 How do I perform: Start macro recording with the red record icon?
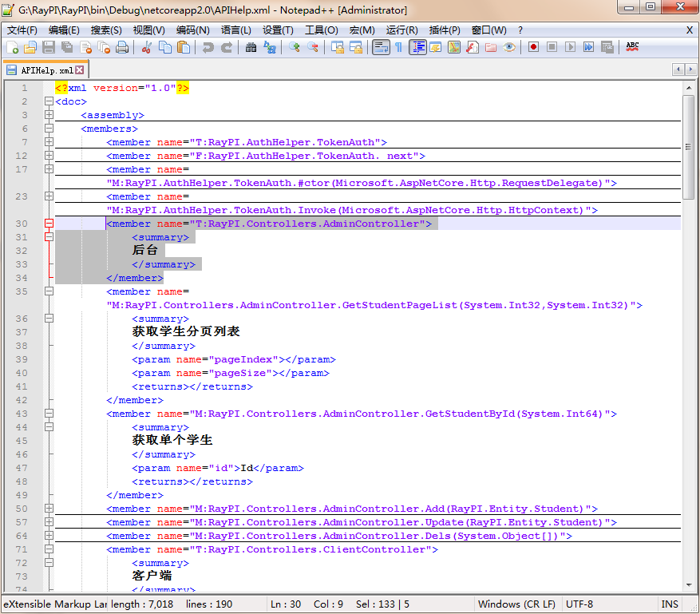pyautogui.click(x=533, y=48)
